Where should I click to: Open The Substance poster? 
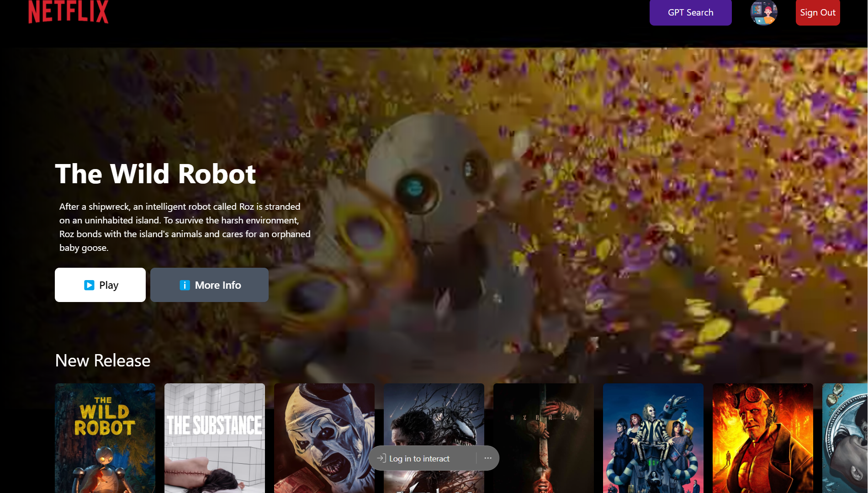pyautogui.click(x=215, y=438)
